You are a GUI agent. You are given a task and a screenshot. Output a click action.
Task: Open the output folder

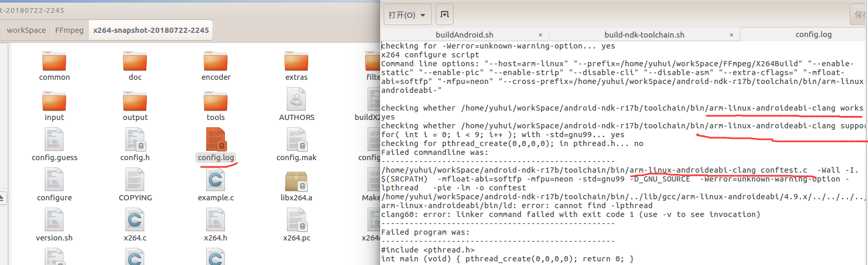coord(135,102)
